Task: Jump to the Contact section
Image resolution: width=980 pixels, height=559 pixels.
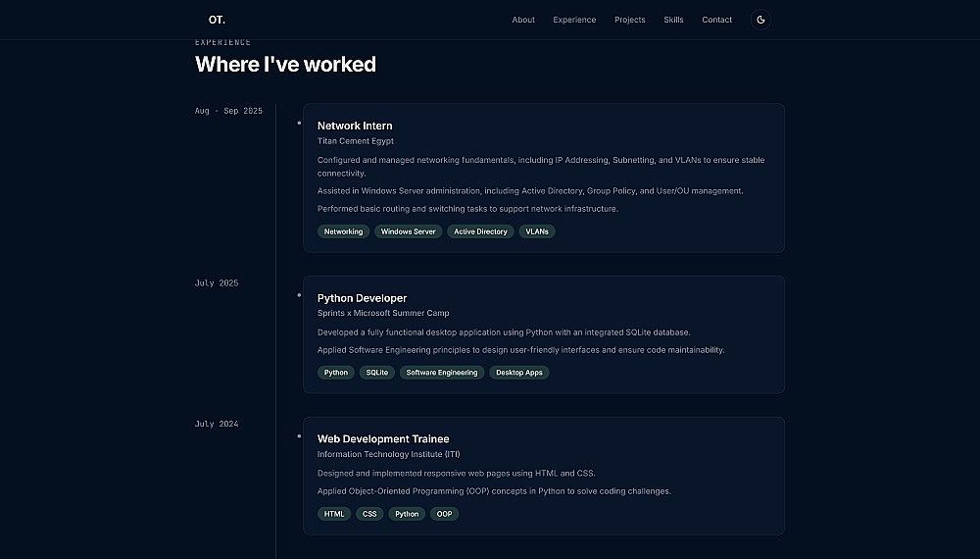Action: click(716, 20)
